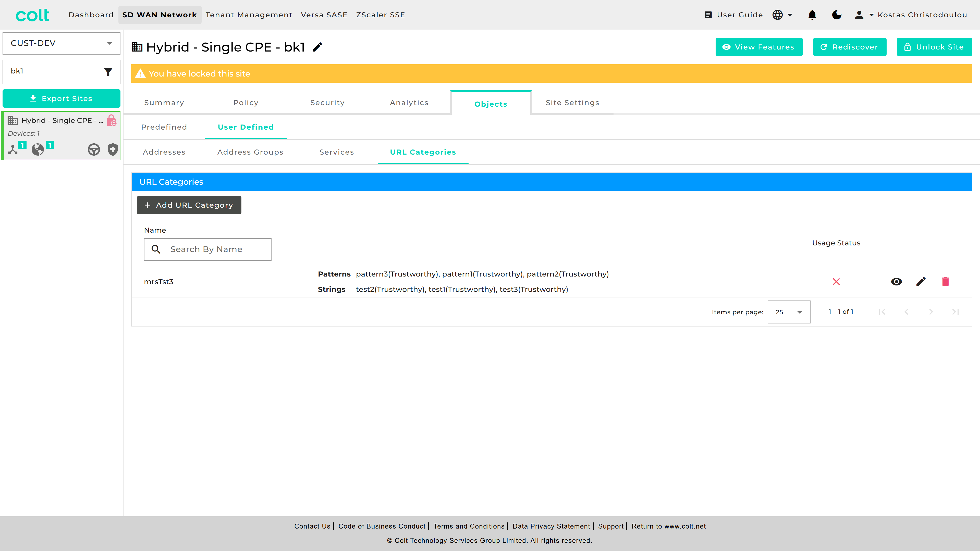Open the notifications bell

pos(812,15)
